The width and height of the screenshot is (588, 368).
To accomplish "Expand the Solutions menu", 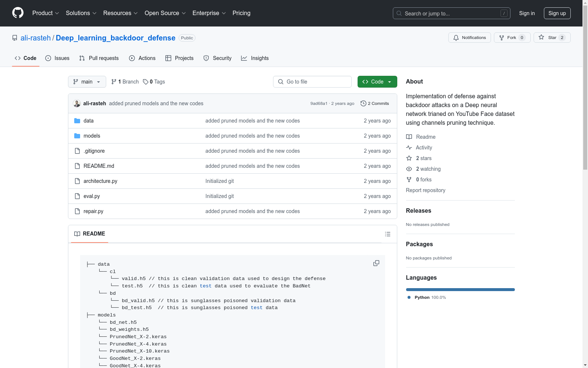I will [x=81, y=13].
